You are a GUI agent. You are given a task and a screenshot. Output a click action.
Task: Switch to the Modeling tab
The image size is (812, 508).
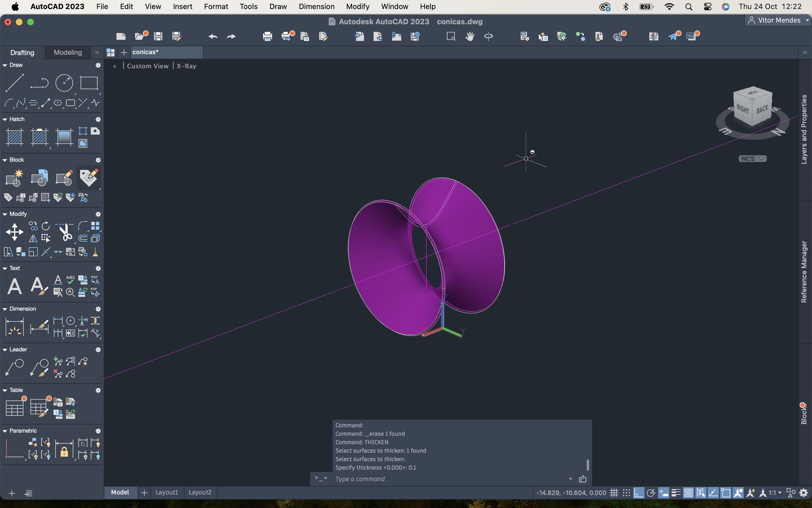[68, 52]
